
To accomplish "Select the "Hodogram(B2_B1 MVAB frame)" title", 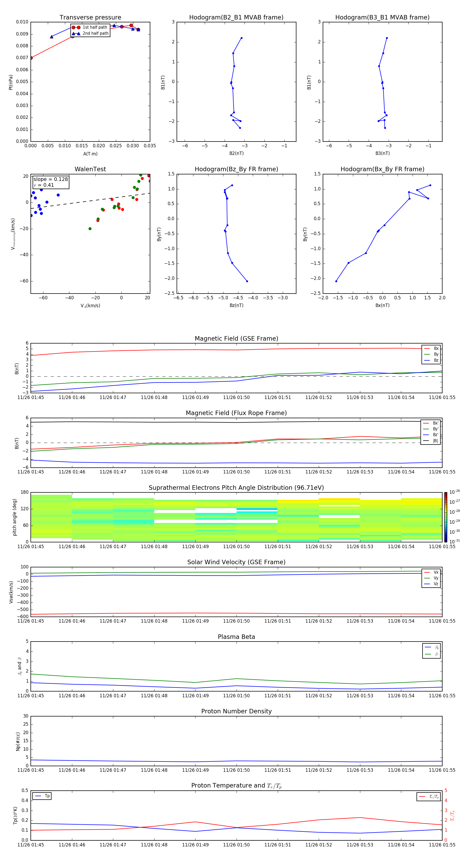I will [236, 18].
